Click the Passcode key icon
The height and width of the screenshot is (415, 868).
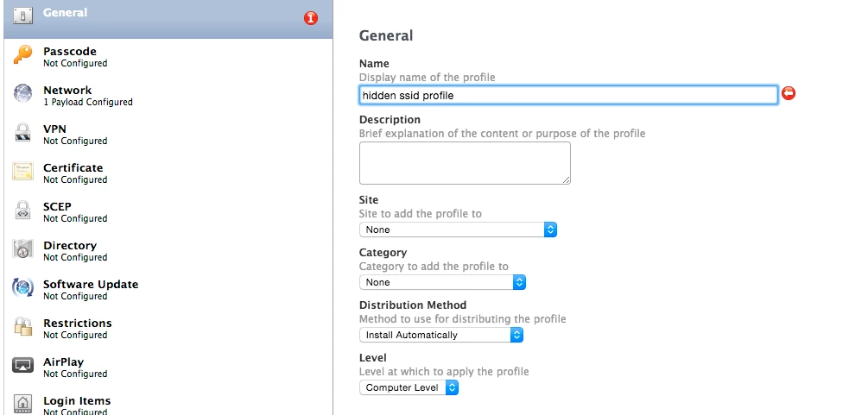(23, 56)
